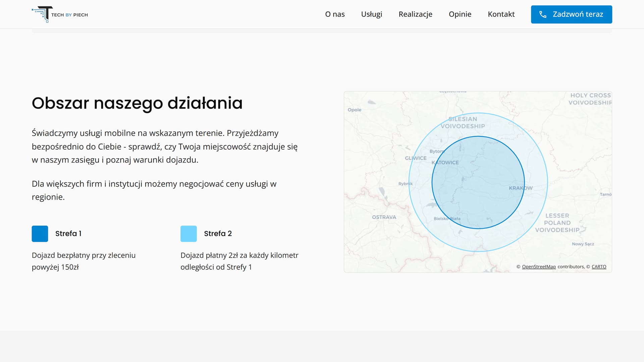Click the Strefa 1 legend label

tap(68, 234)
